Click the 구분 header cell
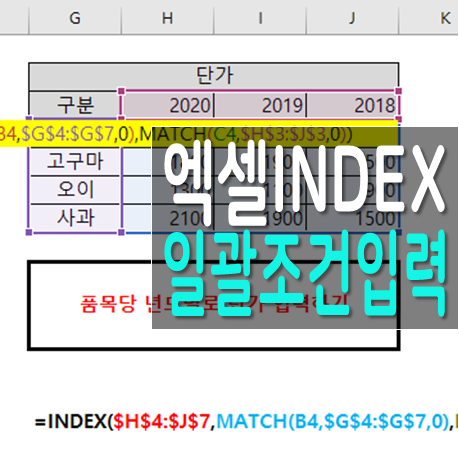Screen dimensions: 459x457 [75, 105]
